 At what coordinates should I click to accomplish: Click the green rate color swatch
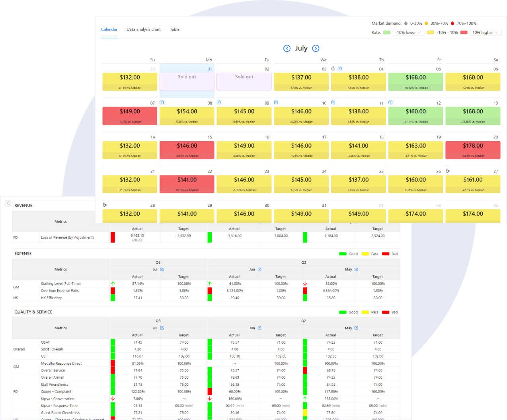click(x=386, y=33)
